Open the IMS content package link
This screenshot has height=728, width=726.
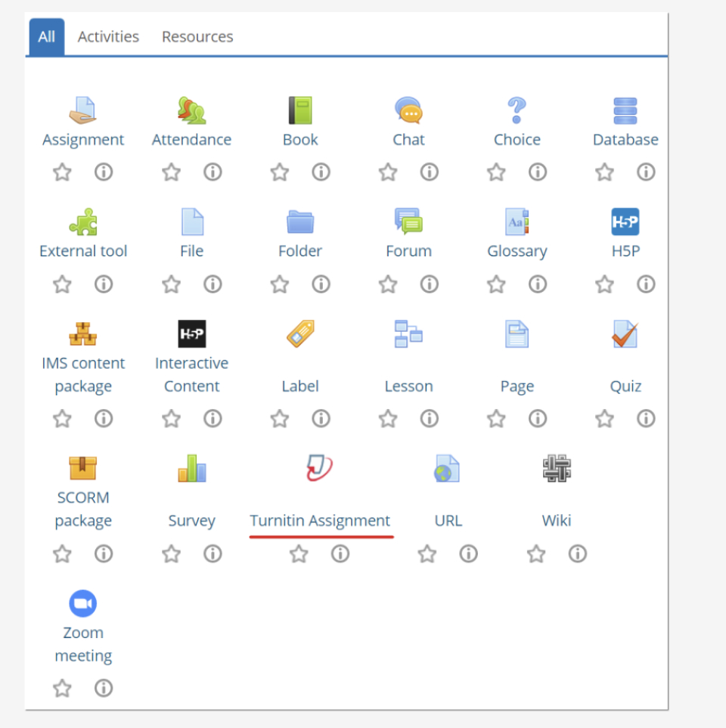coord(83,374)
